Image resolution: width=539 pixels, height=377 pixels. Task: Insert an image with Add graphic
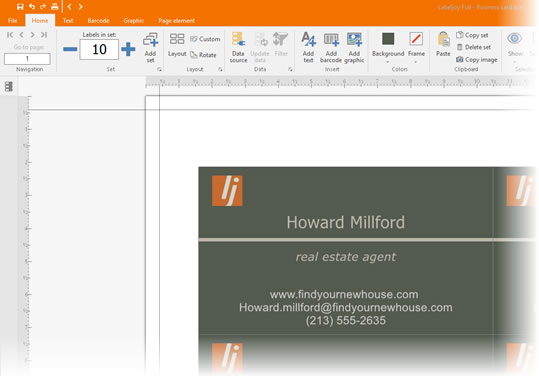point(354,47)
